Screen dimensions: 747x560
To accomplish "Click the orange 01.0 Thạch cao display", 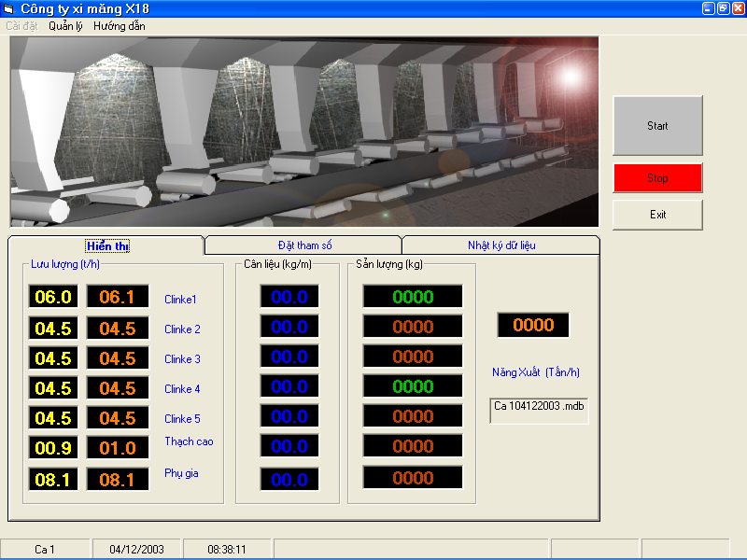I will 117,448.
